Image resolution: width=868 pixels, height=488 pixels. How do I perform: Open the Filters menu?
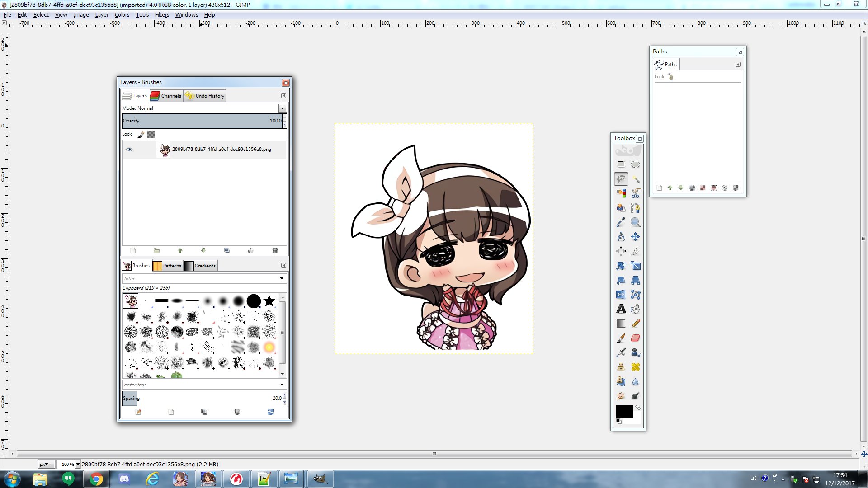coord(162,15)
